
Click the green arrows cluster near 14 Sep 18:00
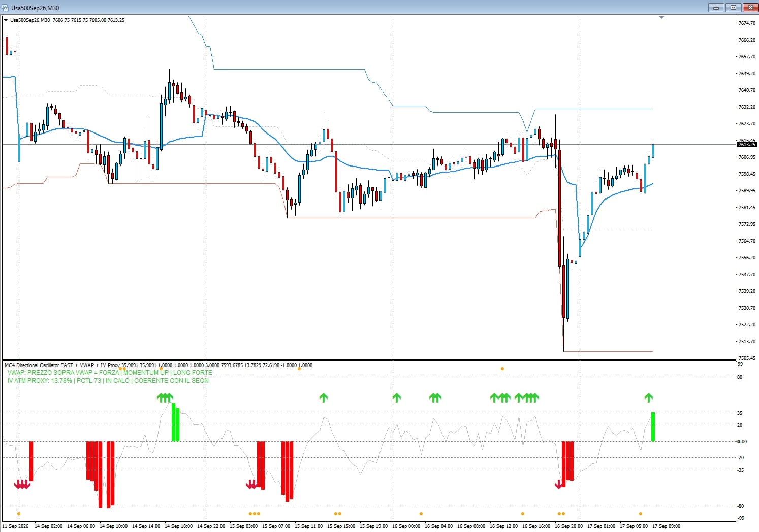pyautogui.click(x=165, y=397)
